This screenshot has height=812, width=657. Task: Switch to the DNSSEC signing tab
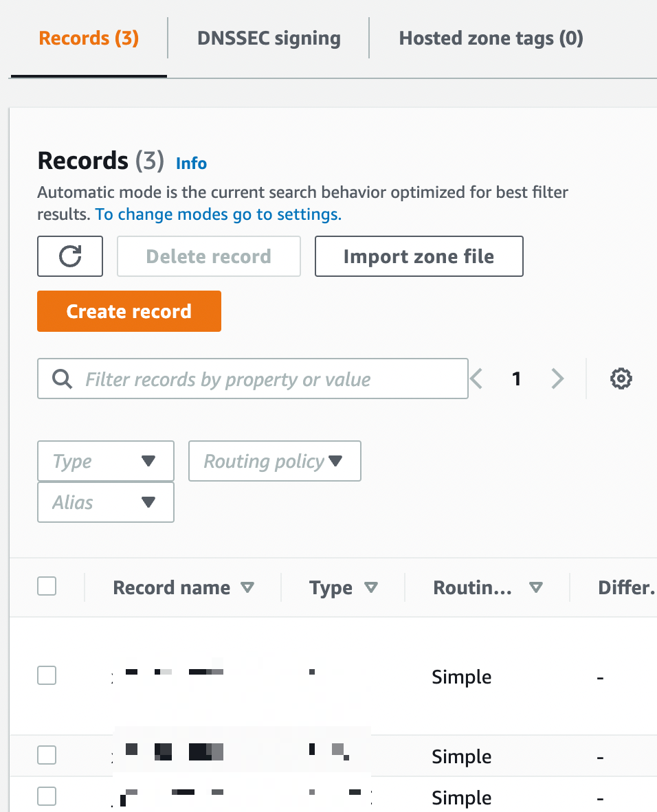pyautogui.click(x=269, y=38)
